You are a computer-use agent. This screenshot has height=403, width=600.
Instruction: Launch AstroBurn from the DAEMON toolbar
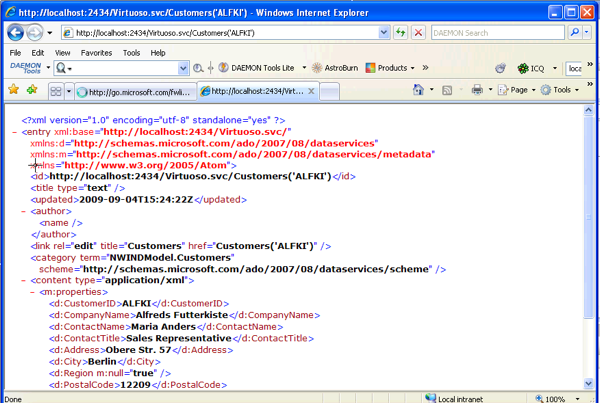(334, 68)
